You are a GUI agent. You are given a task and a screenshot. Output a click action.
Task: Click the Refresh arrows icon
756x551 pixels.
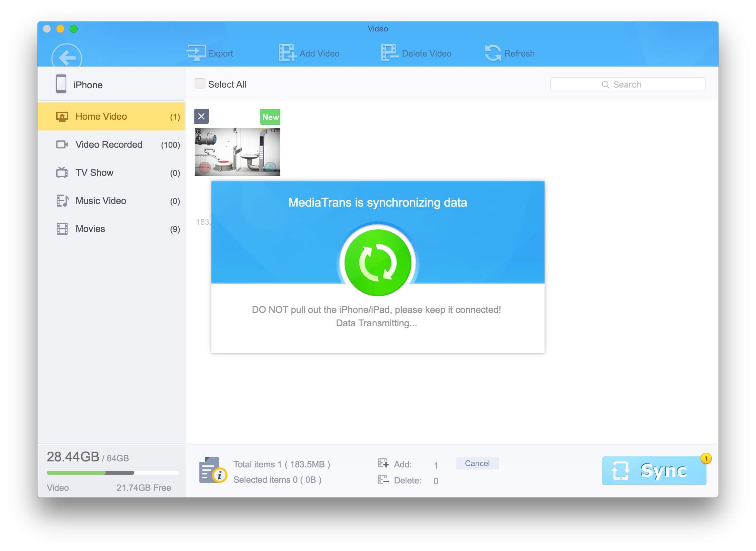click(x=493, y=53)
